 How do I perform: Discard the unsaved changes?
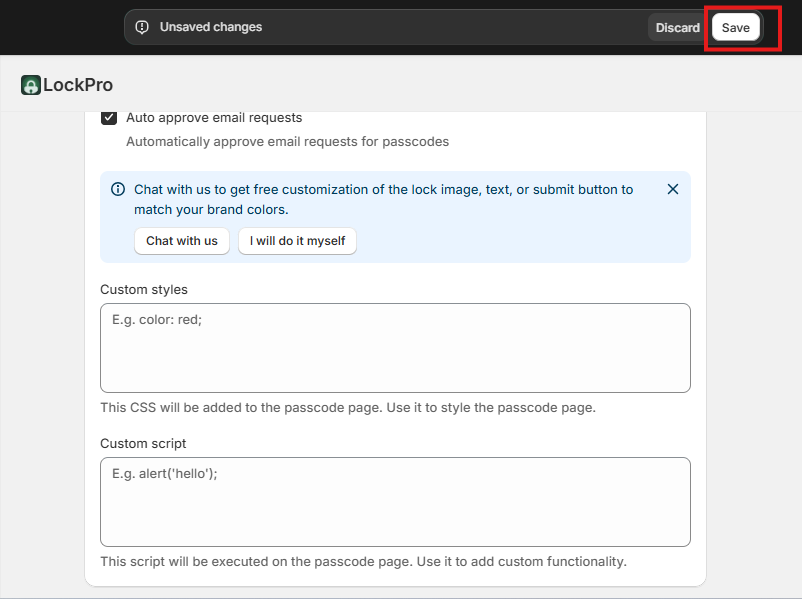click(677, 27)
